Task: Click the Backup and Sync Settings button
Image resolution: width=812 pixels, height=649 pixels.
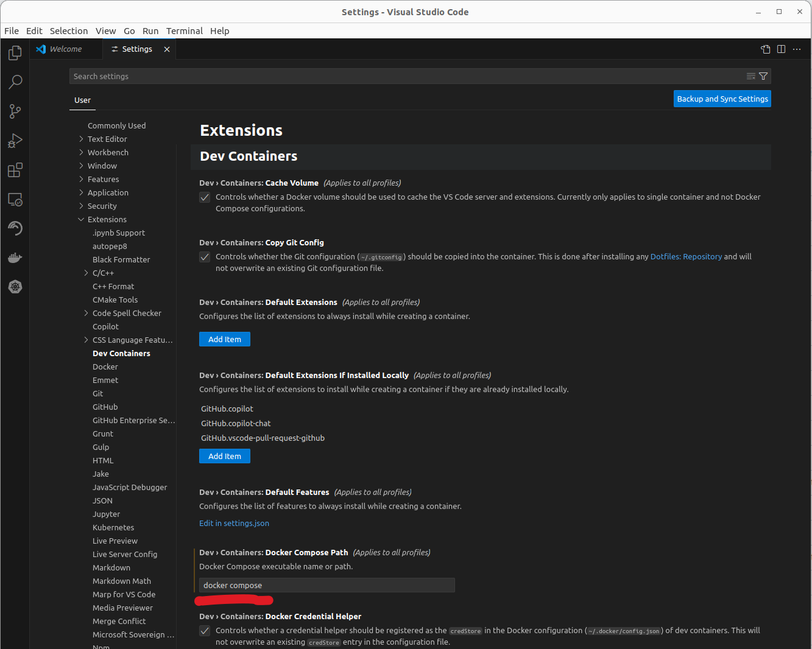Action: [x=722, y=98]
